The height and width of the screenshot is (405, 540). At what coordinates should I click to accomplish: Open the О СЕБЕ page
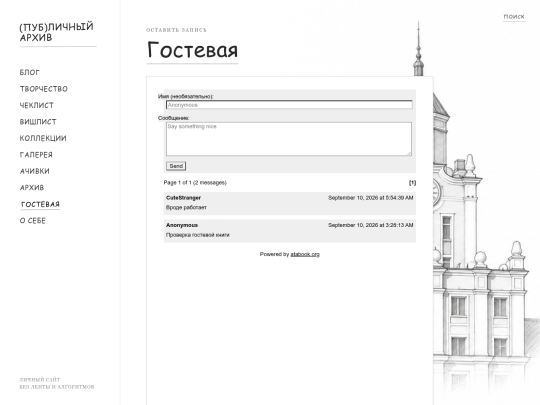click(x=33, y=221)
